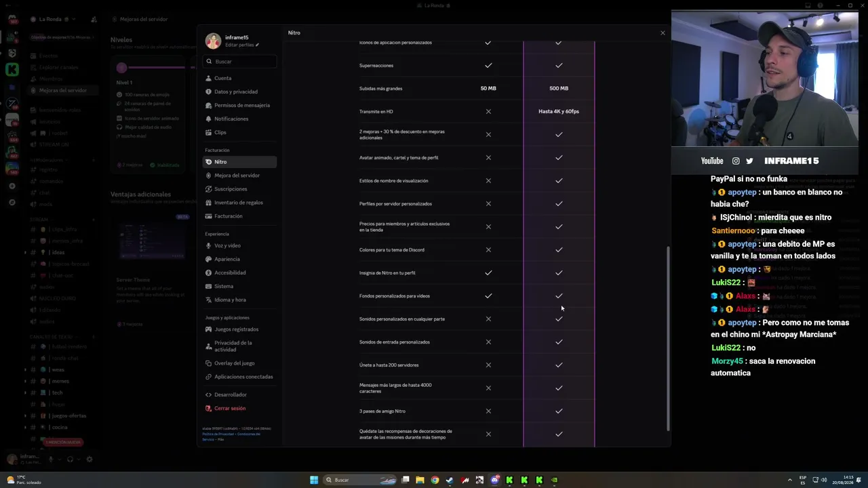
Task: Click the Aplicaciones conectadas link icon
Action: [x=209, y=377]
